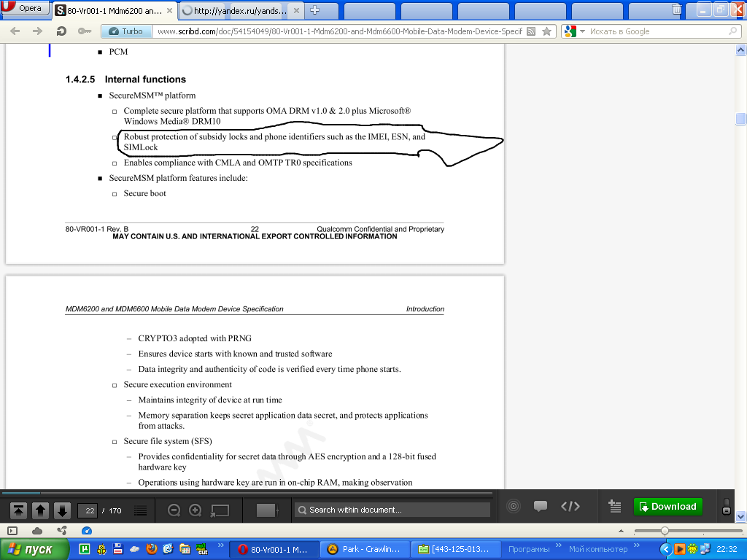Click the green Download button
Image resolution: width=747 pixels, height=560 pixels.
[x=668, y=506]
